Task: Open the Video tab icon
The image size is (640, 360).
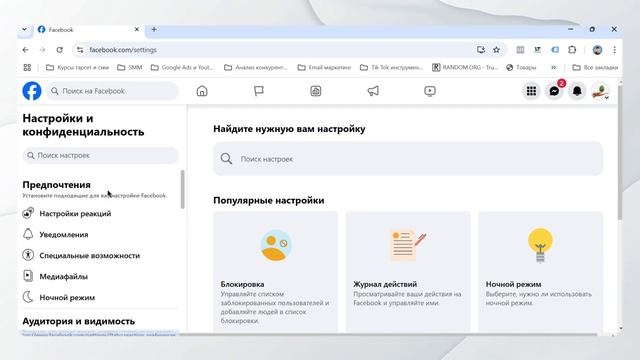Action: coord(430,91)
